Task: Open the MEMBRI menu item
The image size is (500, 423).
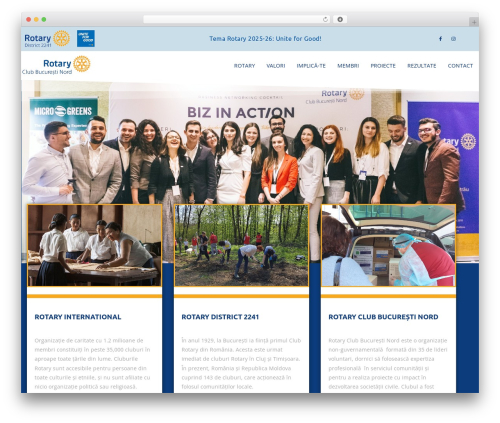Action: tap(348, 66)
